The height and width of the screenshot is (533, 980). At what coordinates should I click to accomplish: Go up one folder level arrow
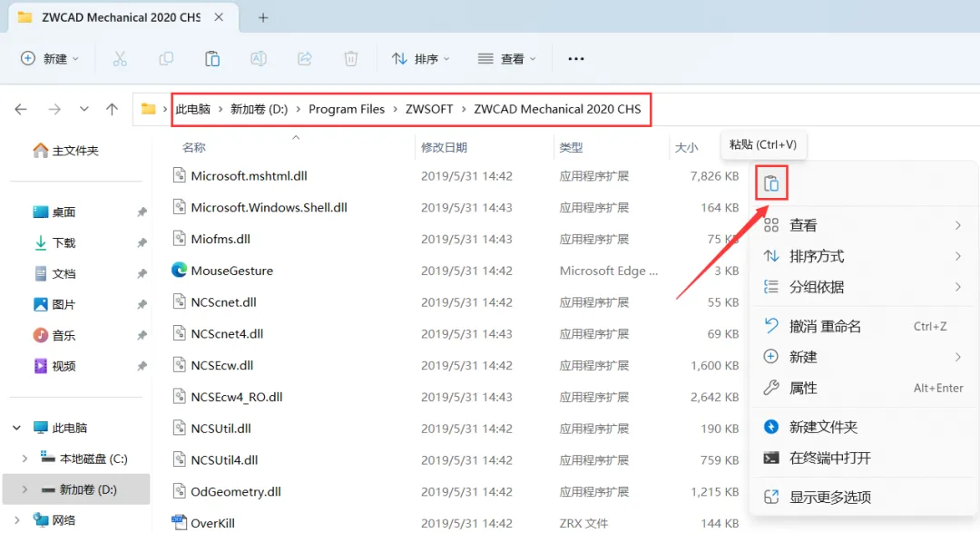pos(112,110)
